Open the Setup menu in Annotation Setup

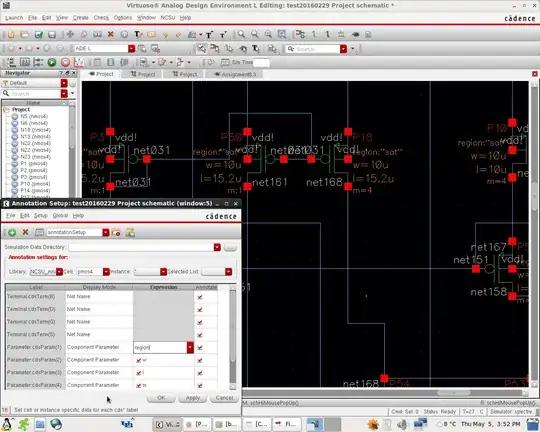[x=41, y=215]
